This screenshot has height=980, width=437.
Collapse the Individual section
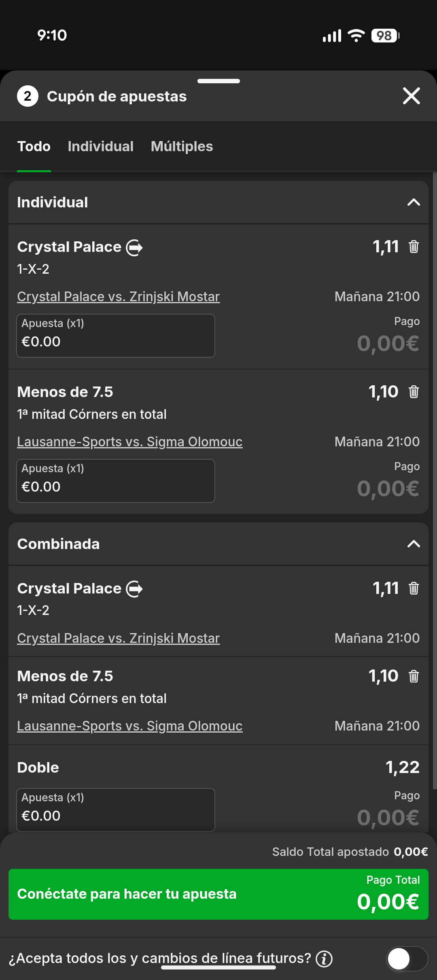coord(413,202)
